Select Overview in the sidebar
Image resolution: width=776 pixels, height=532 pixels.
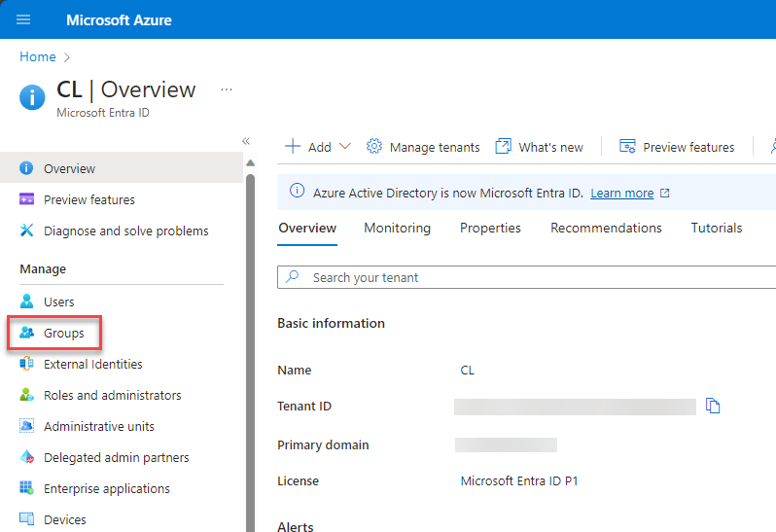point(122,168)
